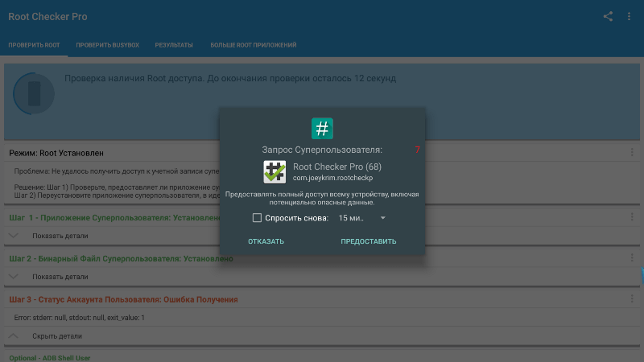Grant access with ПРЕДОСТАВИТЬ button
Screen dimensions: 644x362
[x=369, y=241]
